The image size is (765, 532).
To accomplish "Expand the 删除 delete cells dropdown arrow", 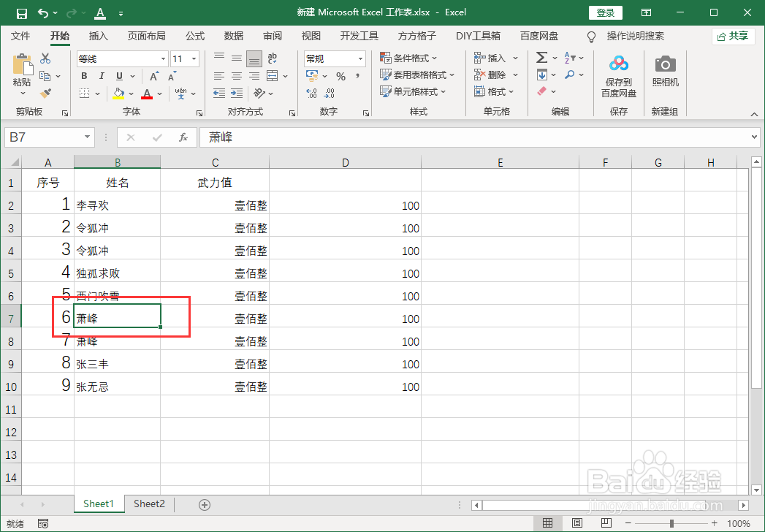I will [x=515, y=75].
